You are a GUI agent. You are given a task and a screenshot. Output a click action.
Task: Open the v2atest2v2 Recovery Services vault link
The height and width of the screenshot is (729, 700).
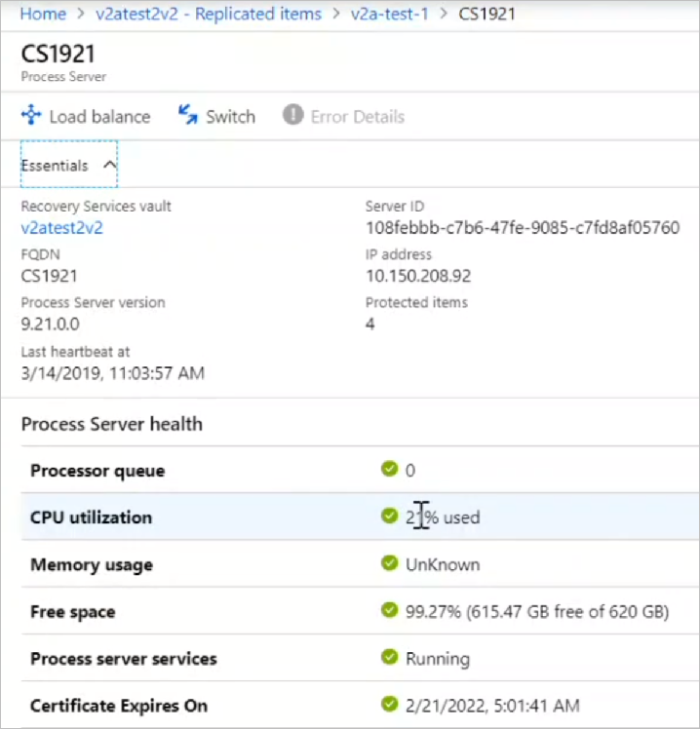click(61, 228)
